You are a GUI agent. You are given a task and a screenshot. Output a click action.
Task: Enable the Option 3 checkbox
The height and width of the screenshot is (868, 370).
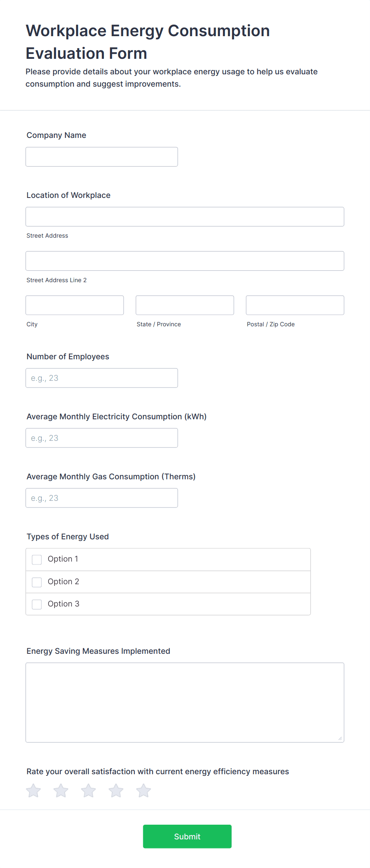(37, 604)
